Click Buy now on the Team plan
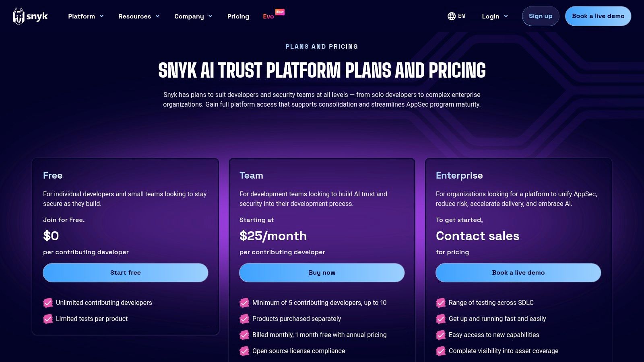This screenshot has width=644, height=362. [322, 272]
